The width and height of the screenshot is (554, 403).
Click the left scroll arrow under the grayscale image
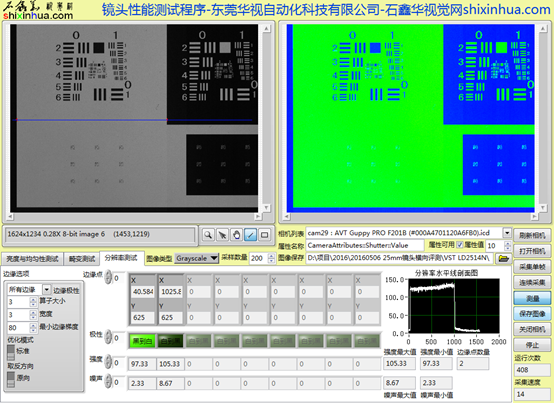[10, 217]
